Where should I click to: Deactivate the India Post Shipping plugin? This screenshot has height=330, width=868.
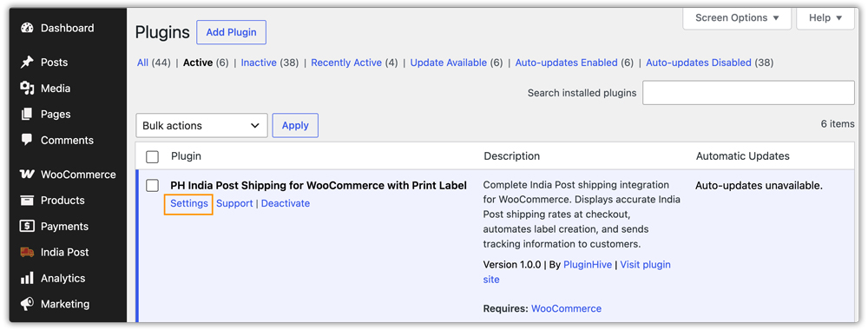(x=286, y=204)
